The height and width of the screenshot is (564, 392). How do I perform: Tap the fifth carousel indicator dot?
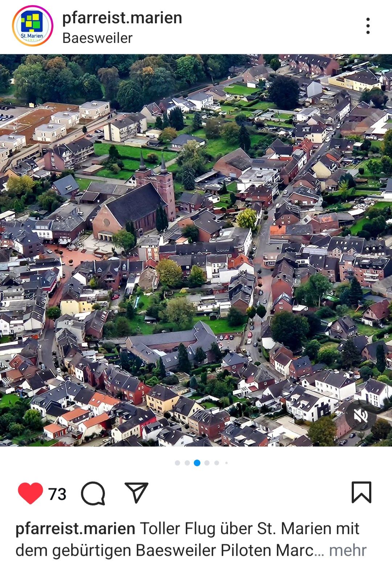(x=217, y=463)
